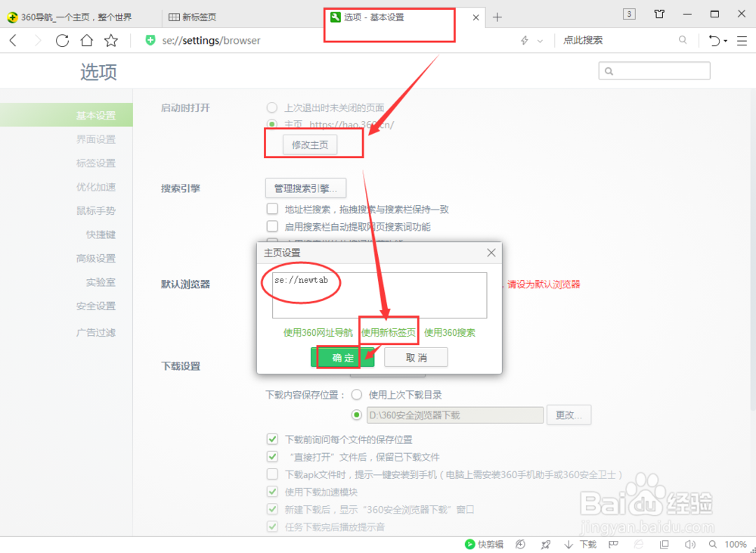Open 高级设置 in sidebar

[95, 258]
